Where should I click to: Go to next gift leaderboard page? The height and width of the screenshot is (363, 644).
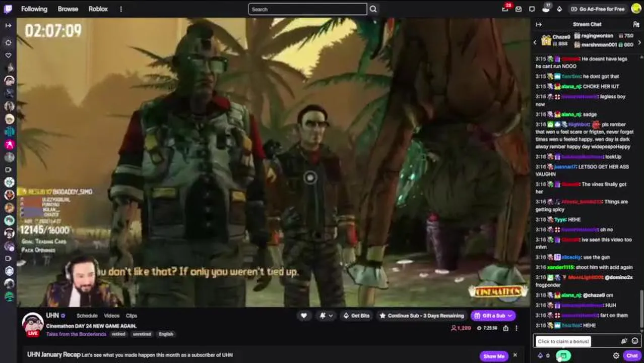pyautogui.click(x=639, y=43)
